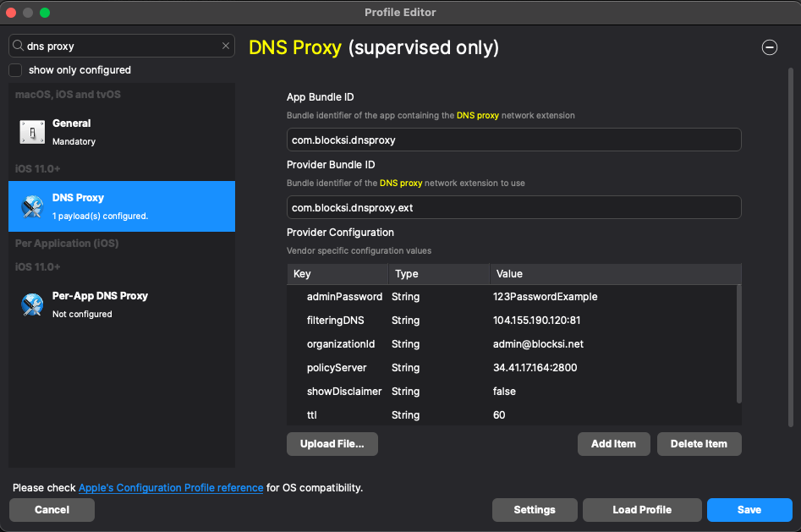The height and width of the screenshot is (532, 801).
Task: Sort table by the Value column header
Action: click(616, 274)
